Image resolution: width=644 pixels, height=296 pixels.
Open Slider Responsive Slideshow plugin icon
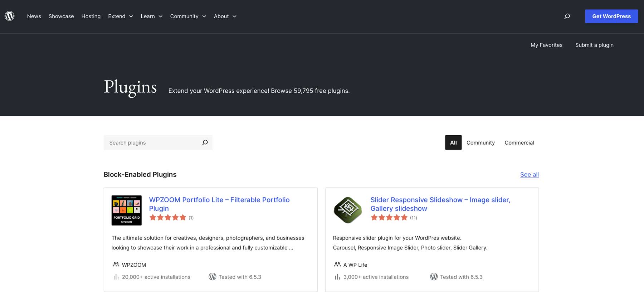pyautogui.click(x=348, y=210)
